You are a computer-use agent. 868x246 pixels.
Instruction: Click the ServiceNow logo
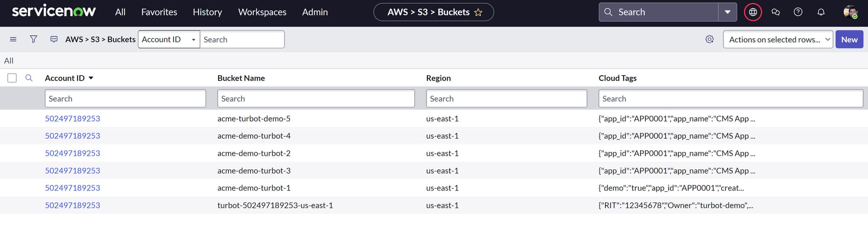point(53,11)
